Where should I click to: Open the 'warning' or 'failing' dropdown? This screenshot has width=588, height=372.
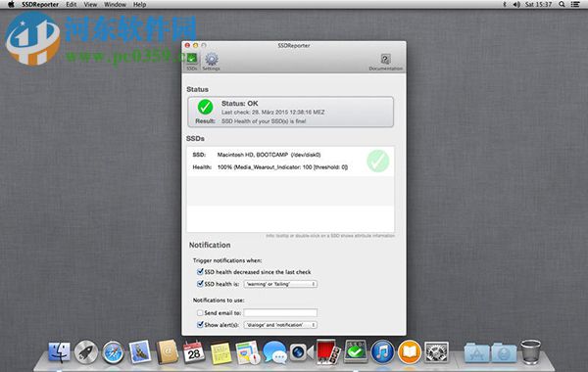coord(280,284)
